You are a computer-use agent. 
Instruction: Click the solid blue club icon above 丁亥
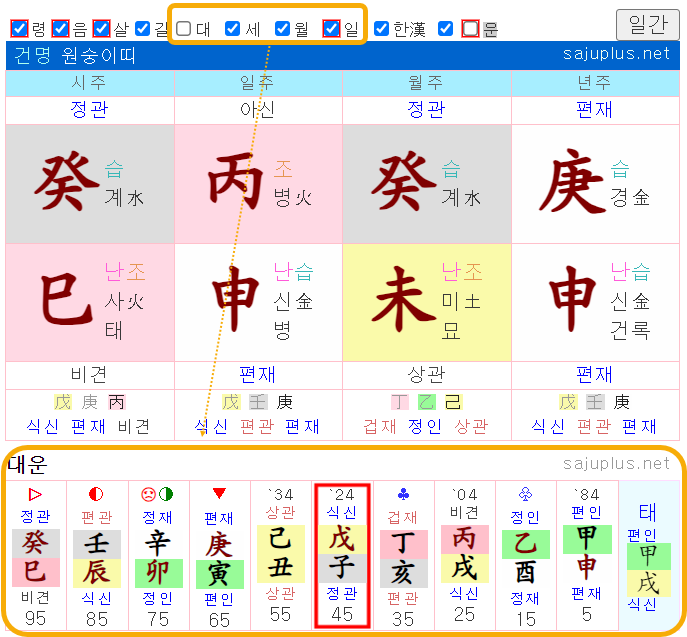[x=402, y=494]
